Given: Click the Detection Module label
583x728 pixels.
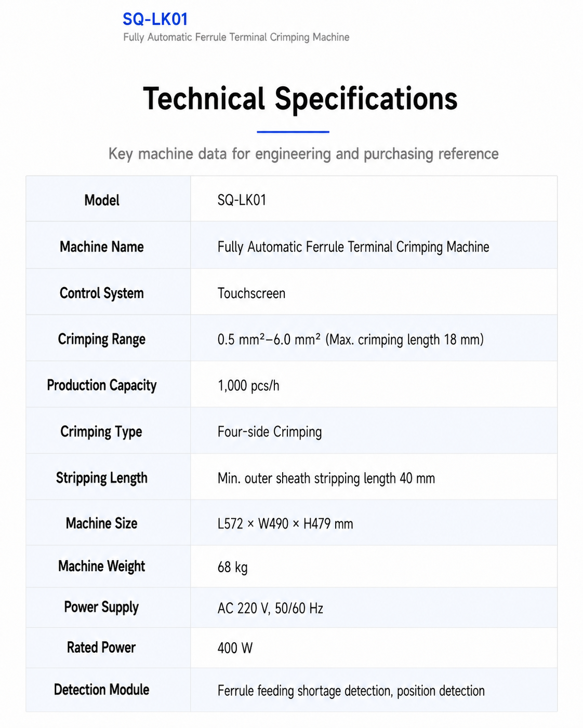Looking at the screenshot, I should [x=102, y=690].
